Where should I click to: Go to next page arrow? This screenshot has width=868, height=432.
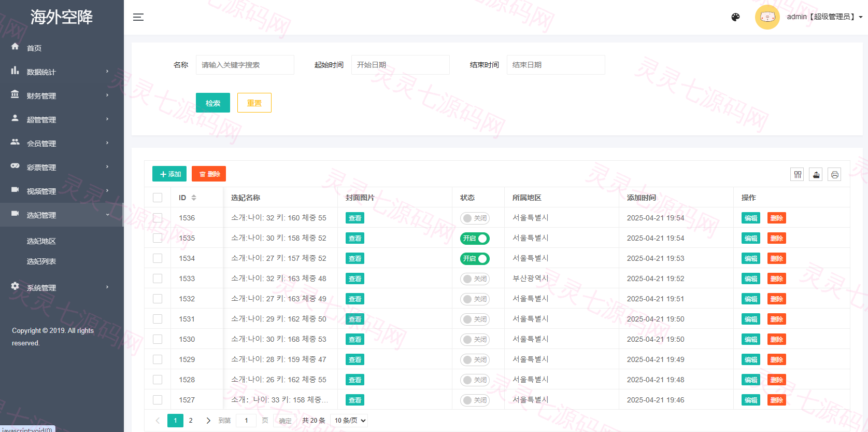tap(208, 421)
